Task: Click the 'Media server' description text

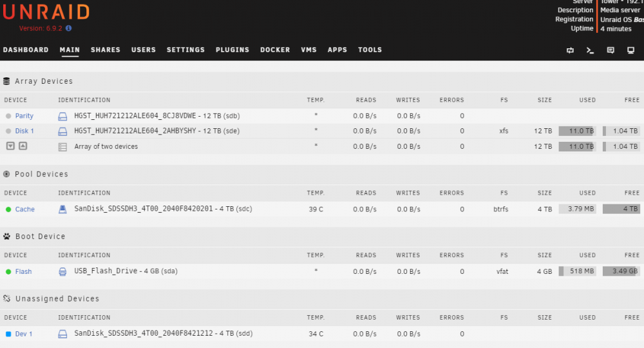Action: pyautogui.click(x=620, y=10)
